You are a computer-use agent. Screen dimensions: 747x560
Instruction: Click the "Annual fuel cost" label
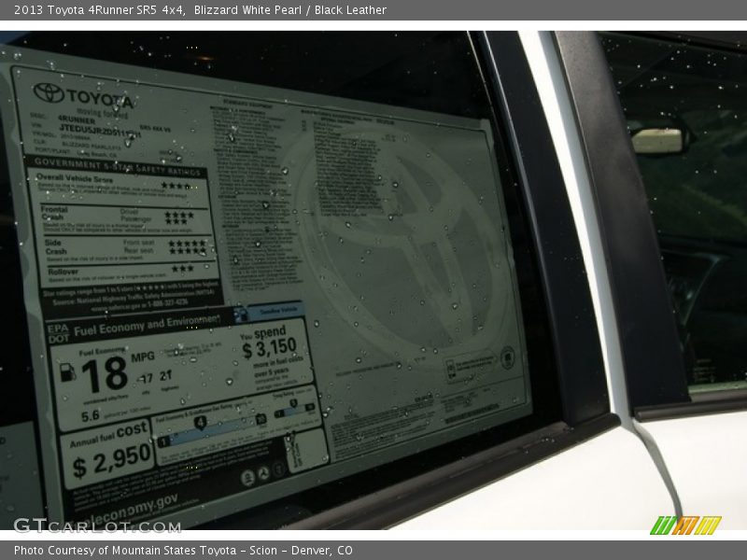[108, 435]
